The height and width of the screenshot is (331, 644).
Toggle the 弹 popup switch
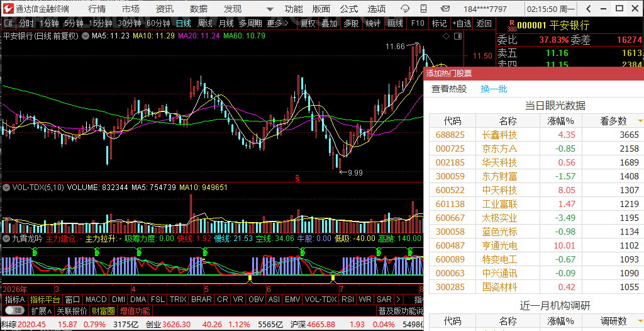[x=16, y=310]
